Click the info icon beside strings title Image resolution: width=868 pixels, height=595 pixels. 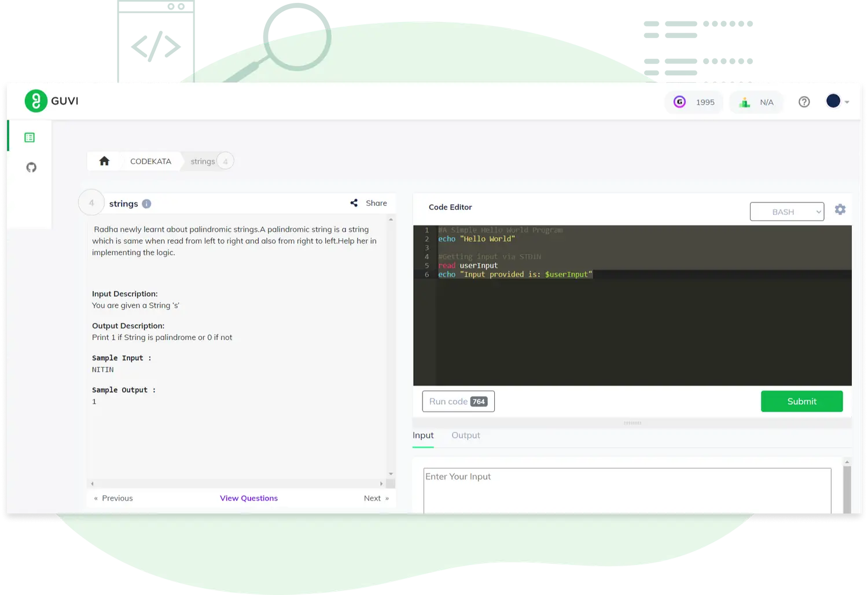(x=146, y=204)
